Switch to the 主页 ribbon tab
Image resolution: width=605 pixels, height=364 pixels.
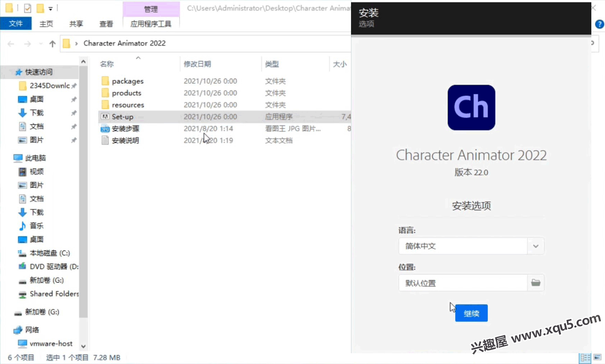pyautogui.click(x=46, y=24)
